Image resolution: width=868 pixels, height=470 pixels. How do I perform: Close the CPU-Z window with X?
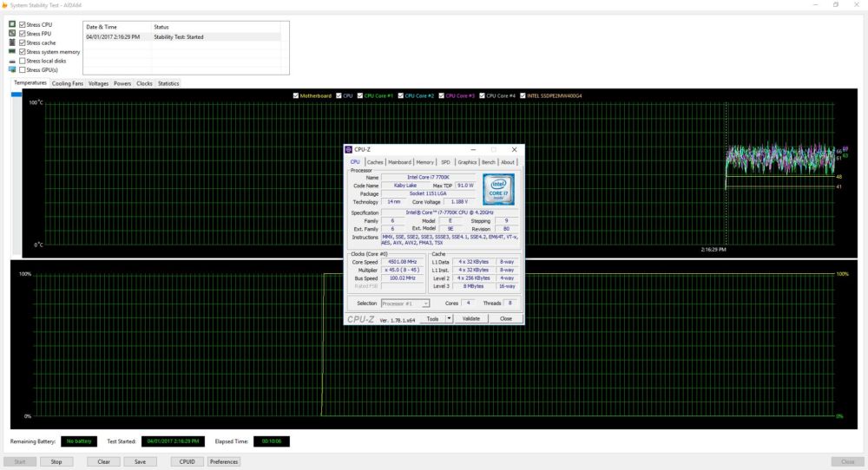tap(514, 149)
